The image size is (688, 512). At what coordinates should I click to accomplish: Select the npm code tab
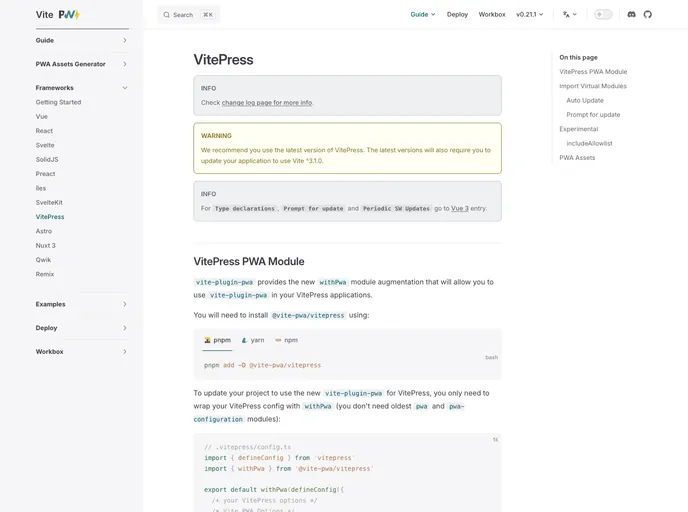(286, 340)
